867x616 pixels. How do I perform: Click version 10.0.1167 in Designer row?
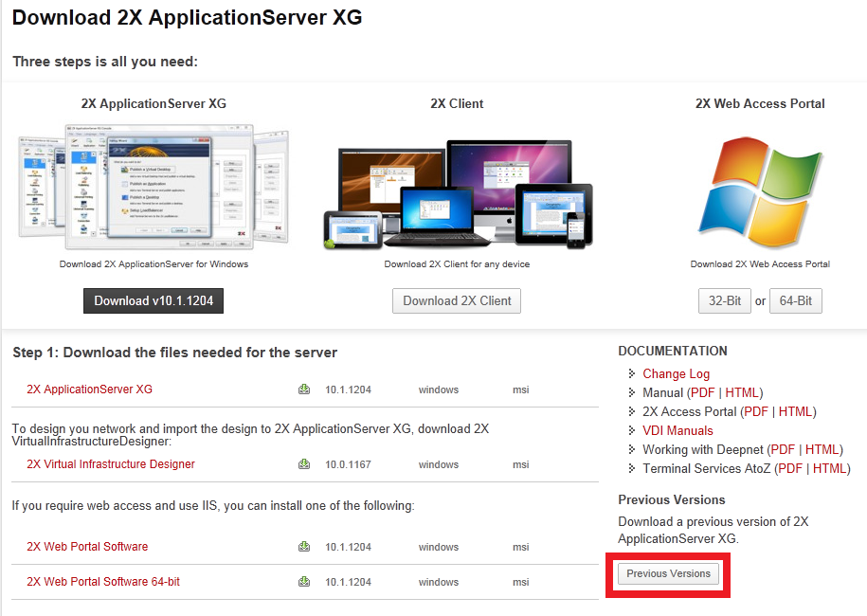(x=348, y=464)
